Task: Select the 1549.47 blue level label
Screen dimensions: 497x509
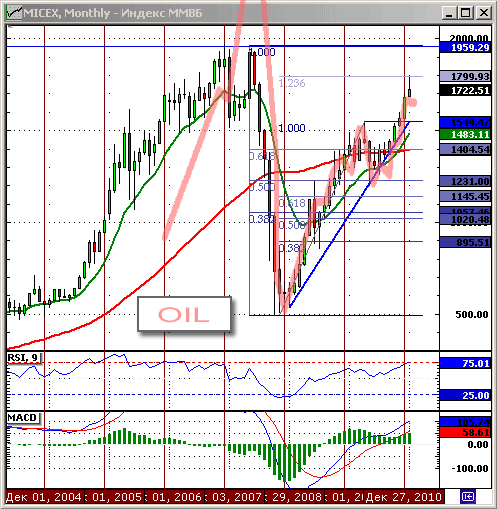Action: coord(465,122)
